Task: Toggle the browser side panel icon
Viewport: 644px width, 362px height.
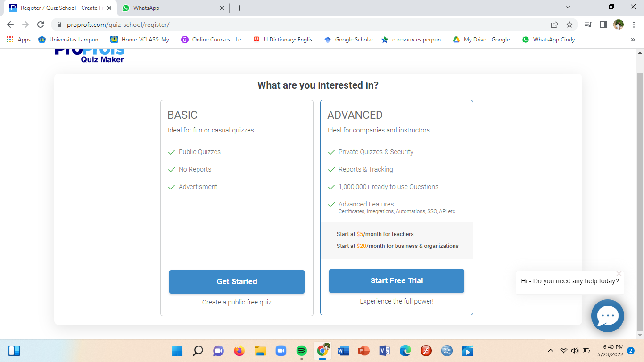Action: (x=603, y=25)
